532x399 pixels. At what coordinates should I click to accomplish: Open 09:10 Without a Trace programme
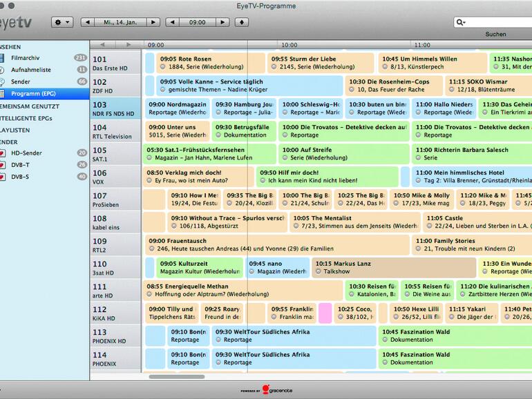coord(227,222)
